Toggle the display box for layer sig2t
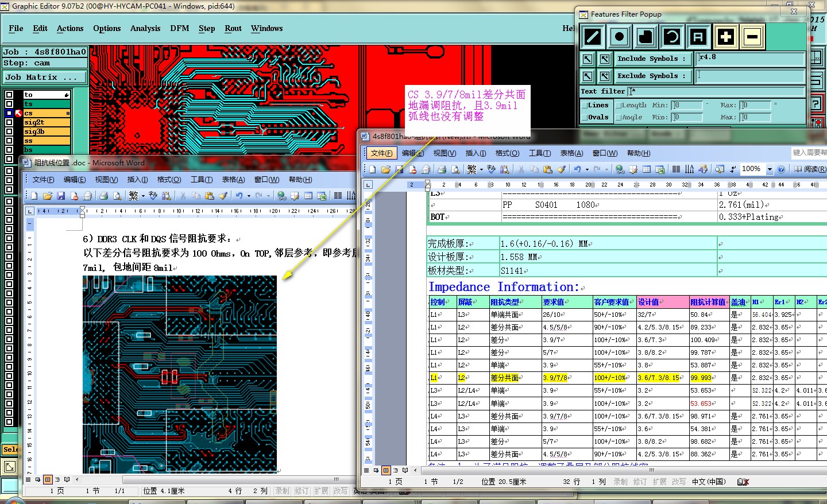Screen dimensions: 827x504 (x=9, y=122)
